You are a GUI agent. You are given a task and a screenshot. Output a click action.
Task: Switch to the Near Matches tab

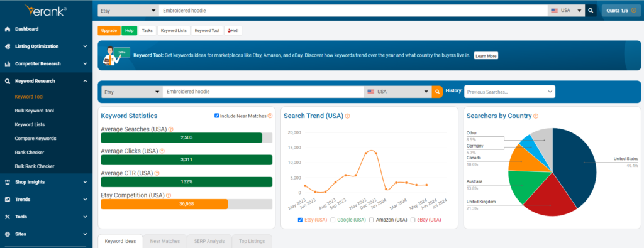(165, 242)
